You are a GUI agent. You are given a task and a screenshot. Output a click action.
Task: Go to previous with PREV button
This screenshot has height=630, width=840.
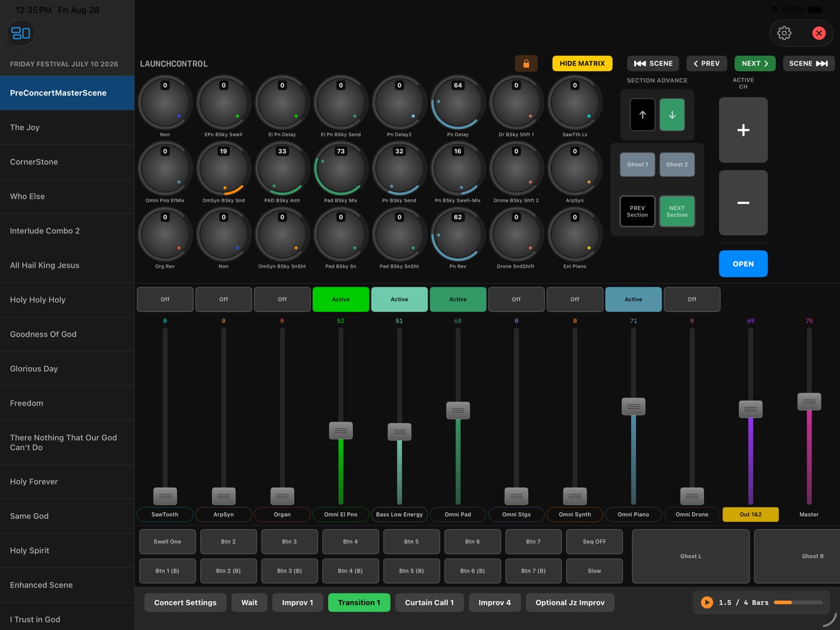pos(707,64)
